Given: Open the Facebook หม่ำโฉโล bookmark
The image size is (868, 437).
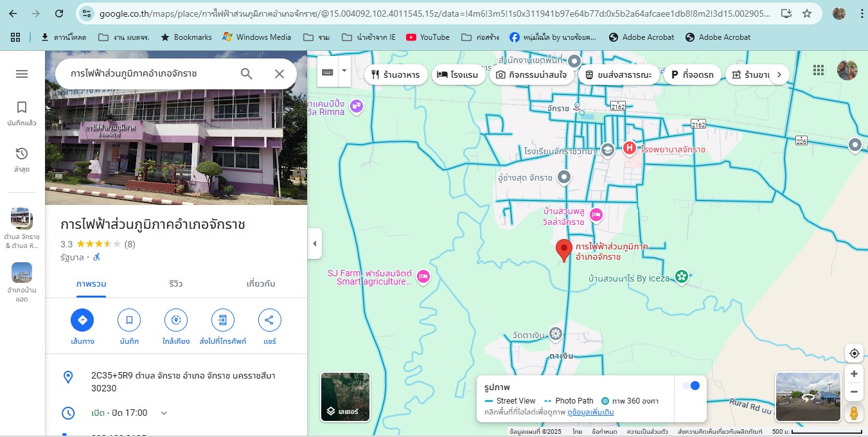Looking at the screenshot, I should (x=553, y=37).
